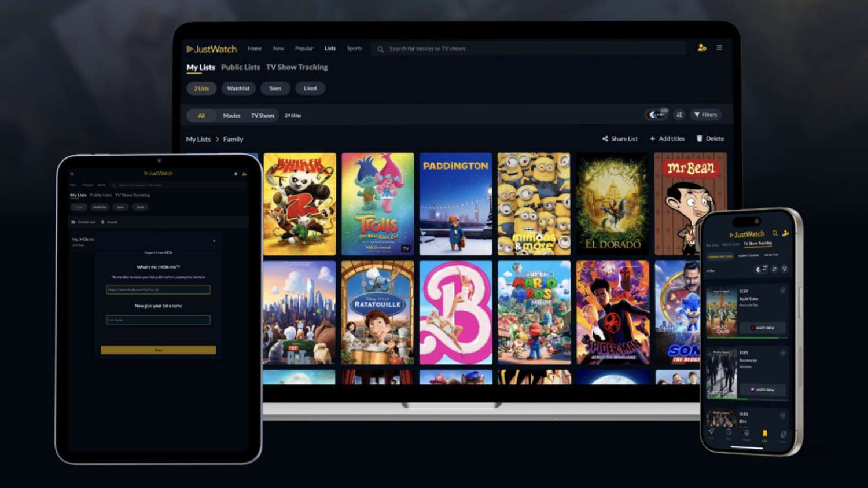Select the All filter on the laptop
The height and width of the screenshot is (488, 868).
coord(201,116)
